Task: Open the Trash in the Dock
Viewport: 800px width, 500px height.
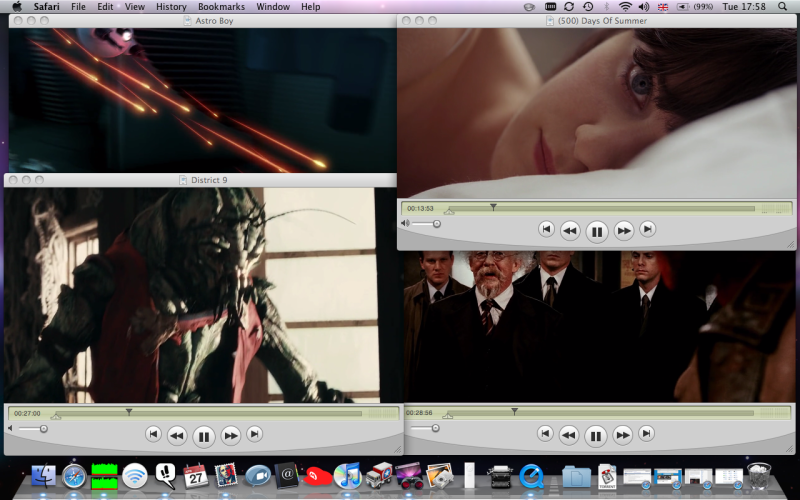Action: (x=759, y=476)
